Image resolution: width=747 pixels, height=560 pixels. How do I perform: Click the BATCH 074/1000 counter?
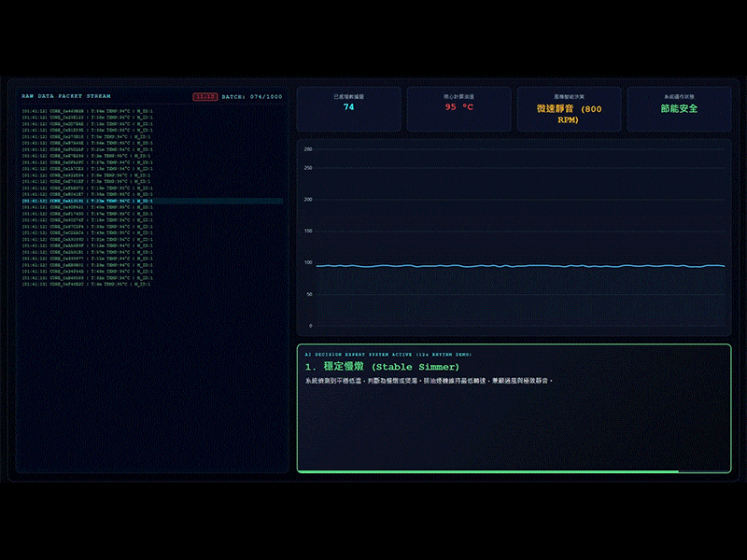coord(251,97)
